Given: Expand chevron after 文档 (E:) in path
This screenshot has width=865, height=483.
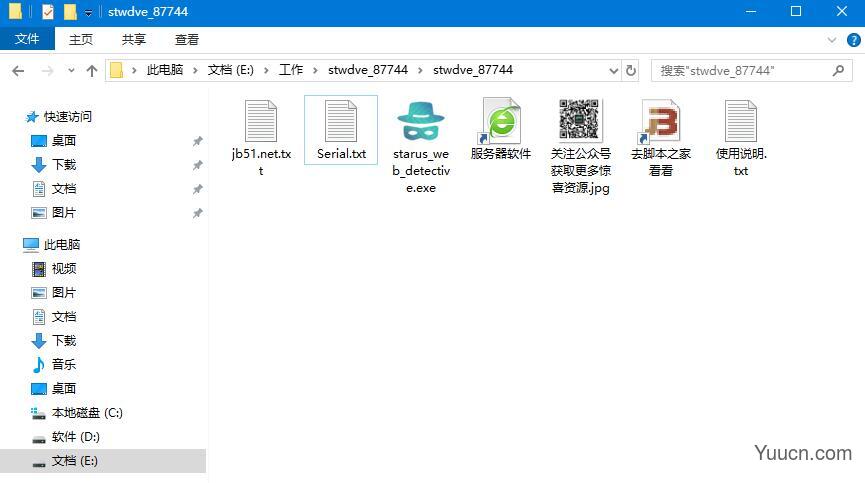Looking at the screenshot, I should point(266,71).
